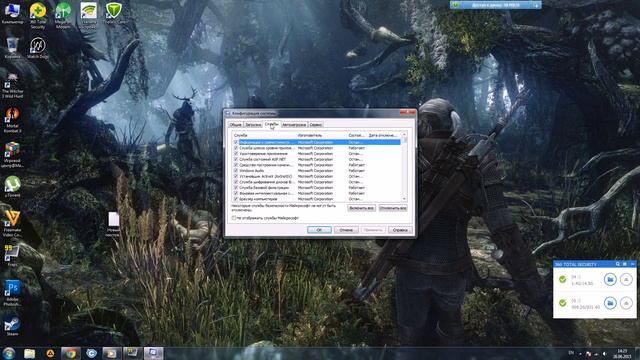Switch to the Общие tab
The height and width of the screenshot is (360, 640).
(236, 124)
